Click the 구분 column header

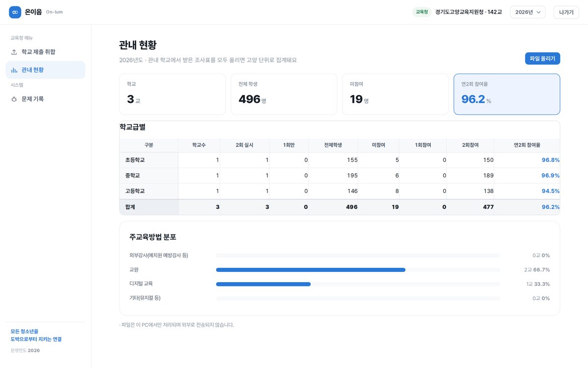pos(149,145)
